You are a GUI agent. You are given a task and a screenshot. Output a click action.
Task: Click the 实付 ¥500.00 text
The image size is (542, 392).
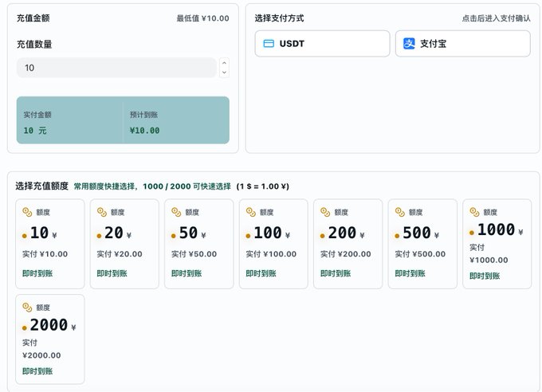420,254
